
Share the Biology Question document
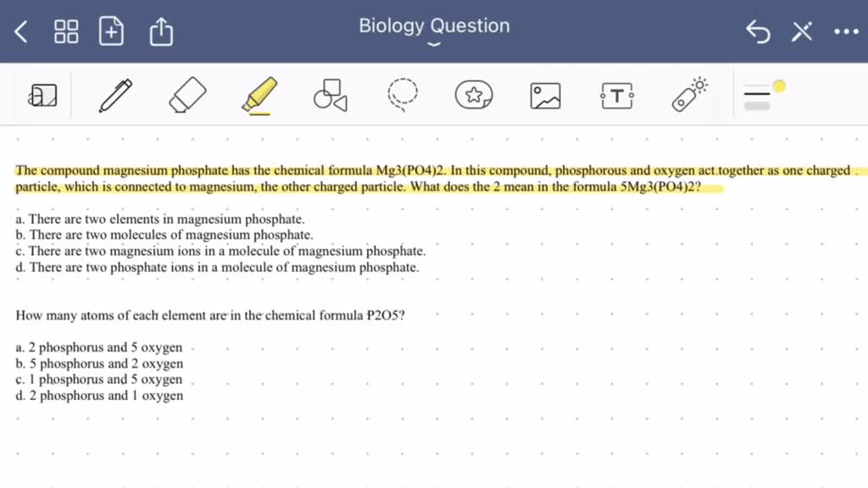tap(158, 30)
